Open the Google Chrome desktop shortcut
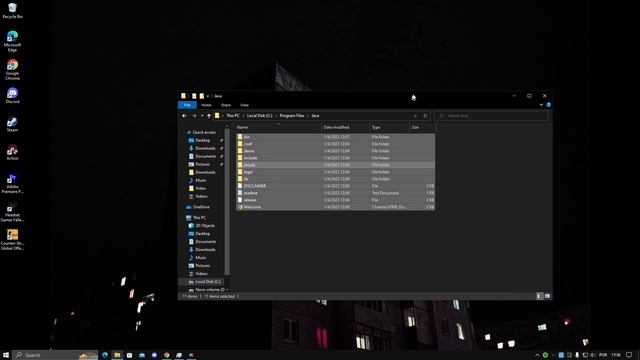640x360 pixels. click(12, 69)
